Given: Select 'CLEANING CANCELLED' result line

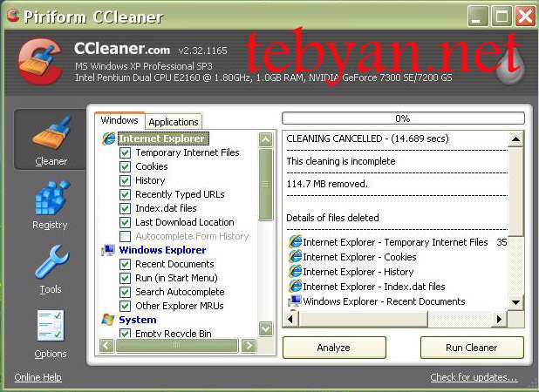Looking at the screenshot, I should click(x=367, y=139).
